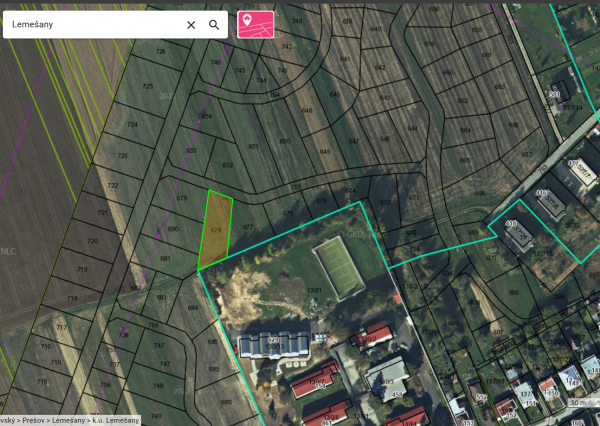Select parcel 725 on the map
The height and width of the screenshot is (426, 600).
148,86
